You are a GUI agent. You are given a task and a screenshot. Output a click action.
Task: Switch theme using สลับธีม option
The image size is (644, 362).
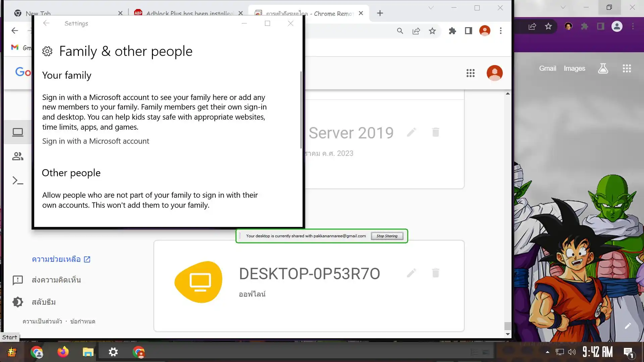pos(44,302)
